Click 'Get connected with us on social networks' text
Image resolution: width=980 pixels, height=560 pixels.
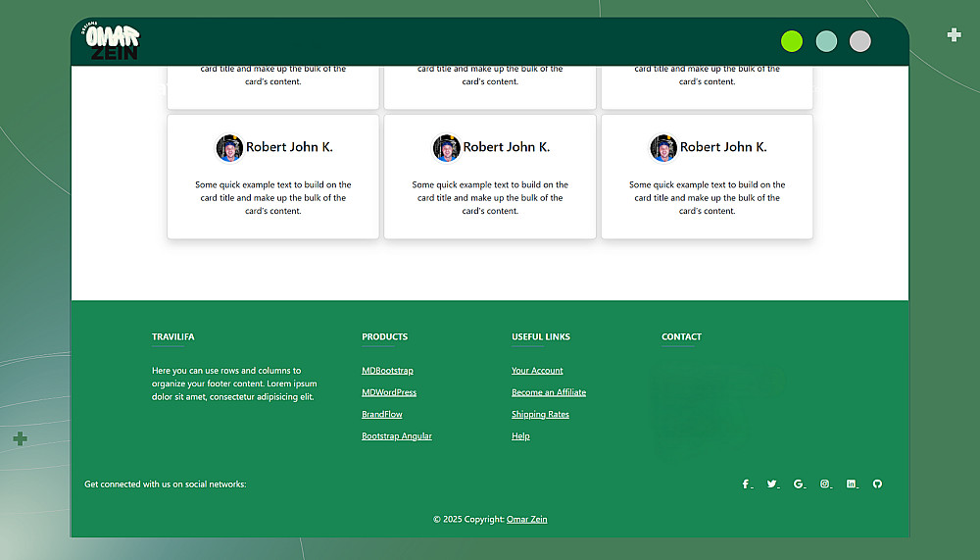[x=166, y=484]
